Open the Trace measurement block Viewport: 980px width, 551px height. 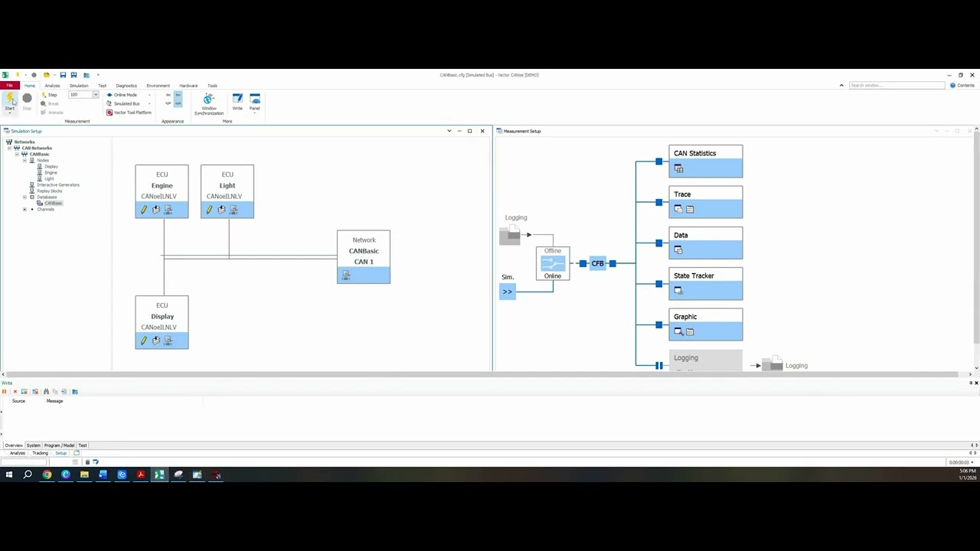coord(705,202)
